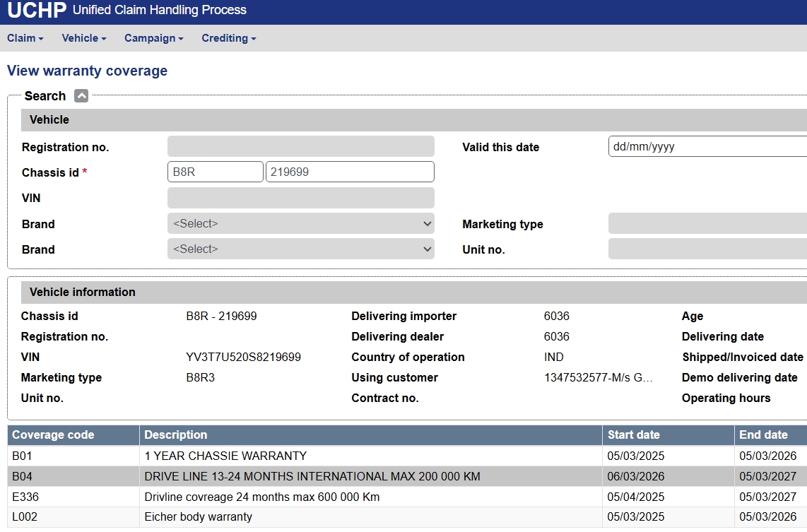The image size is (807, 532).
Task: Click the Valid this date field
Action: click(707, 147)
